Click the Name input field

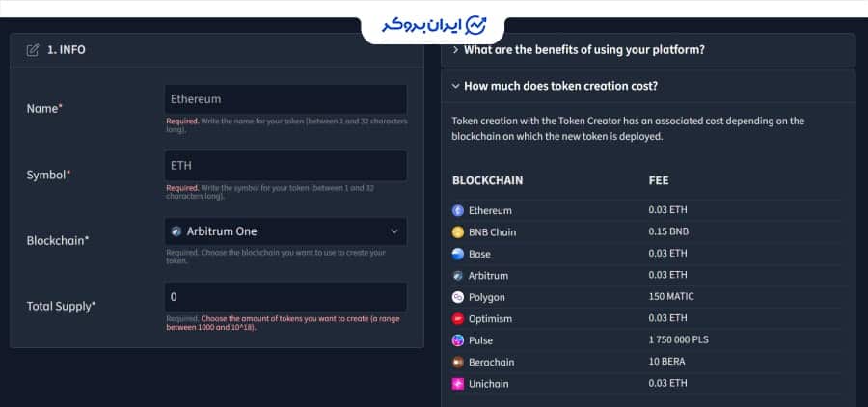[285, 99]
